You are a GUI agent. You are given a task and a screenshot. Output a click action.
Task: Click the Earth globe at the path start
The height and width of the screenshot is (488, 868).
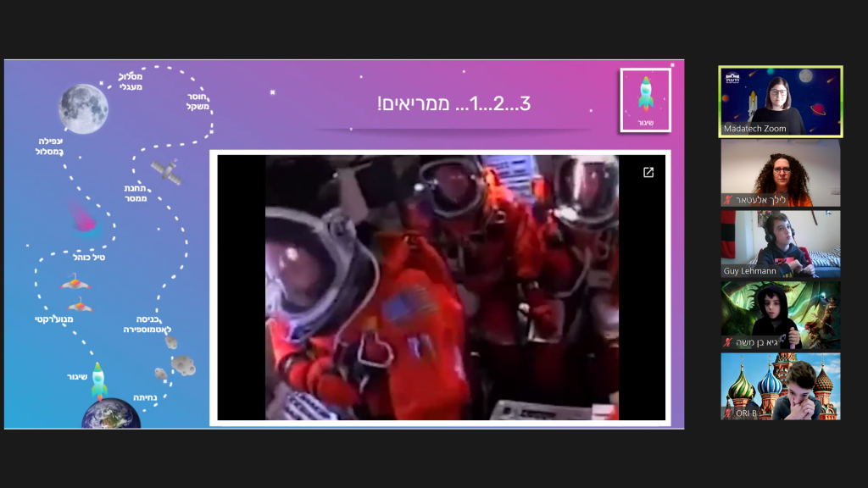coord(111,414)
